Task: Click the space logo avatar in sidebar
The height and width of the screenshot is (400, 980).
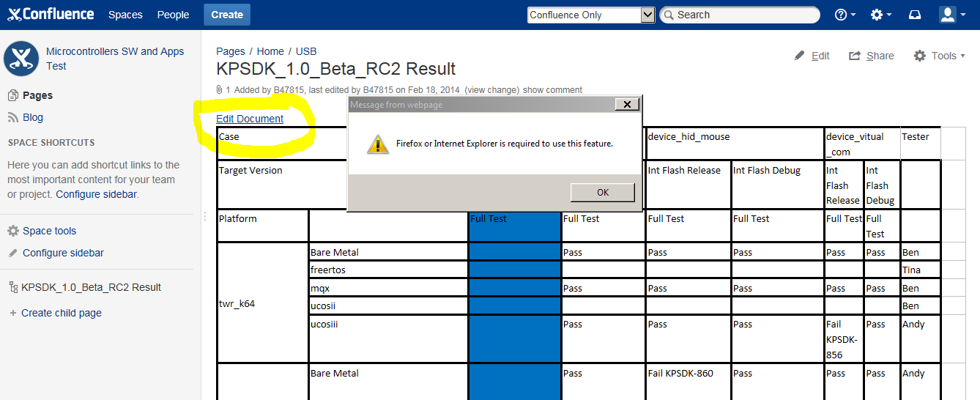Action: (21, 59)
